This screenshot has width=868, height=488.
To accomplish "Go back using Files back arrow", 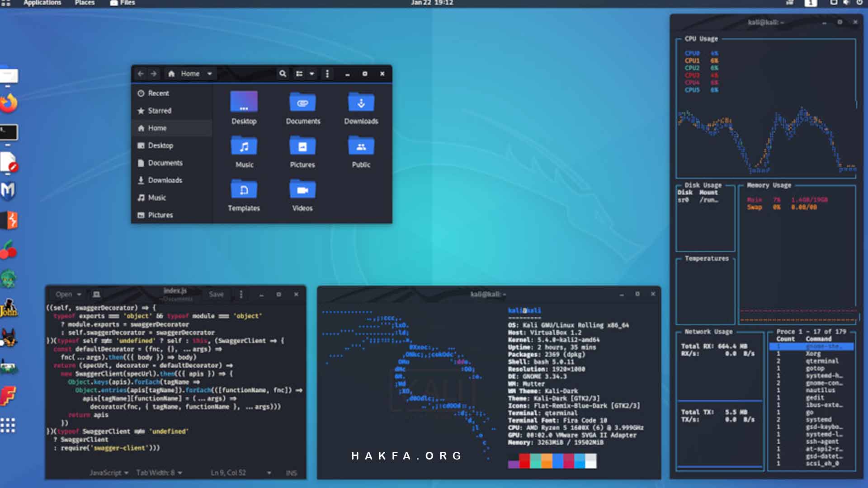I will [x=141, y=74].
